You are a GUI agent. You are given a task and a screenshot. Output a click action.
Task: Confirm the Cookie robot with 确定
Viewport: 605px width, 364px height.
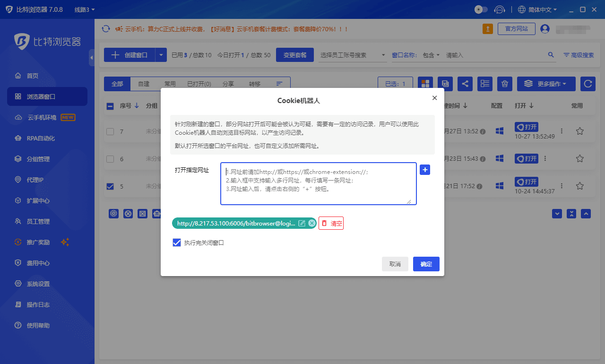tap(426, 264)
